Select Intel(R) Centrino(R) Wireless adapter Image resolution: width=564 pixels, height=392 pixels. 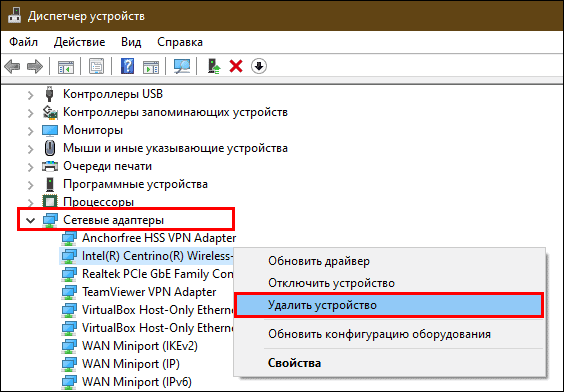(x=158, y=256)
